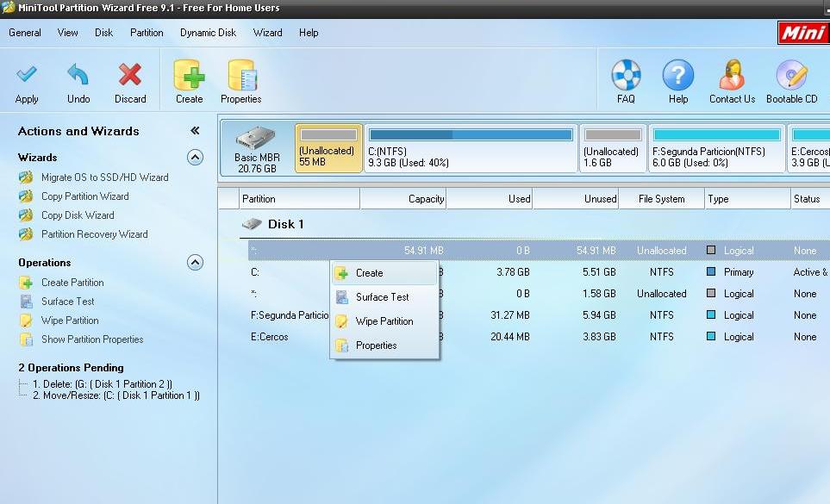Screen dimensions: 830x504
Task: Open the Help question mark icon
Action: (x=677, y=75)
